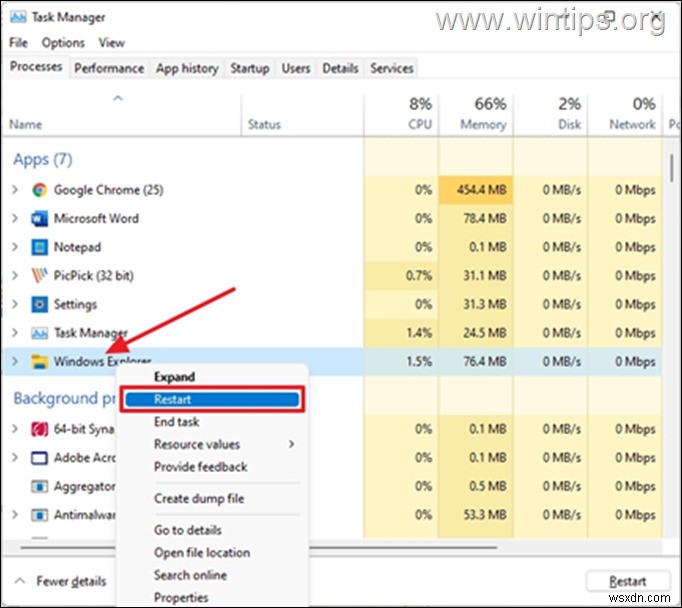682x608 pixels.
Task: Click the horizontal scrollbar thumb
Action: click(x=258, y=547)
